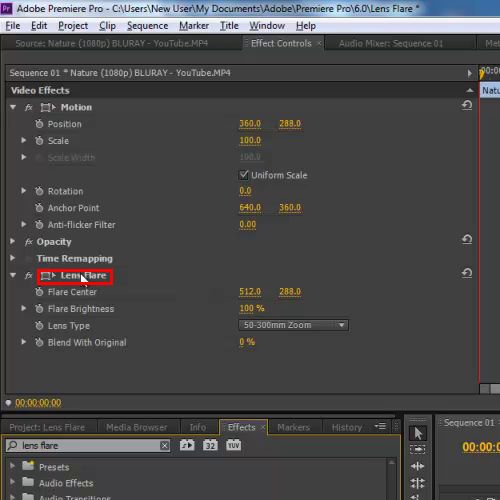Viewport: 500px width, 500px height.
Task: Switch to the Markers tab
Action: click(294, 427)
